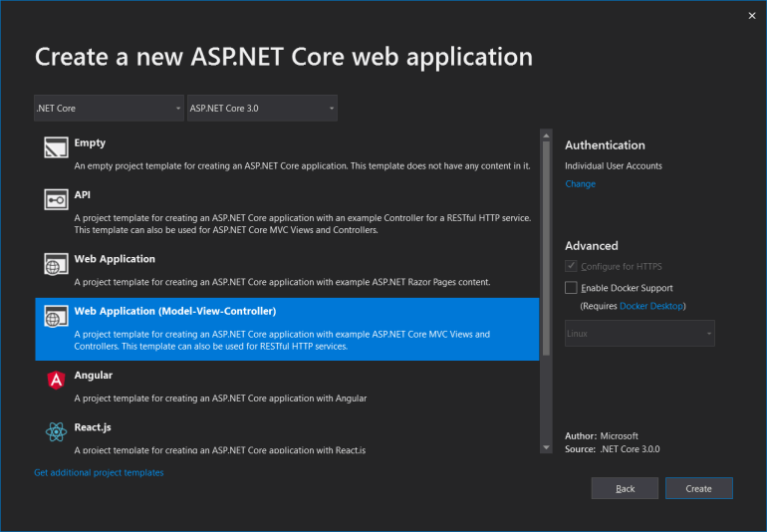Click the Create button
This screenshot has height=532, width=767.
pos(698,488)
